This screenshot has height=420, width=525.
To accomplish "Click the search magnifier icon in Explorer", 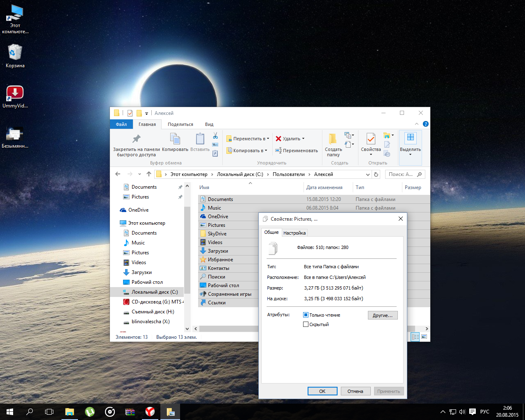I will coord(419,174).
